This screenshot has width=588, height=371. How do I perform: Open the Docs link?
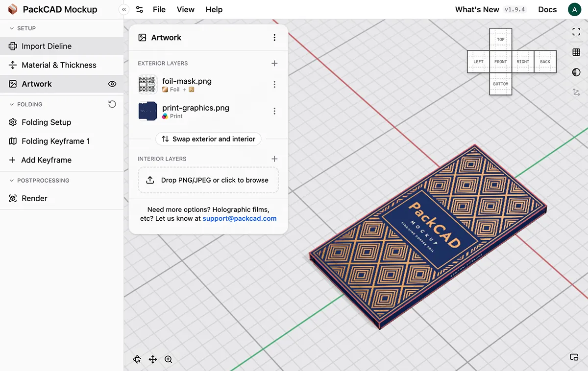547,9
